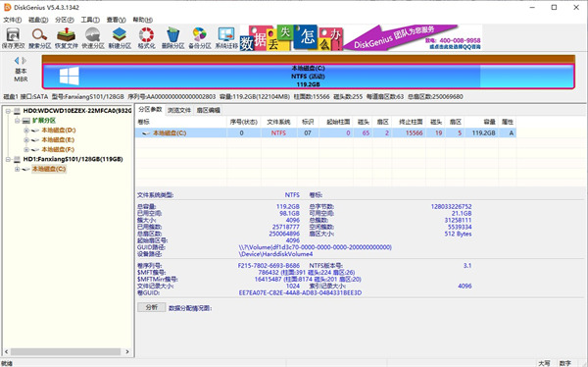Select 扩展分区 label in the disk tree
This screenshot has width=588, height=367.
(x=44, y=121)
